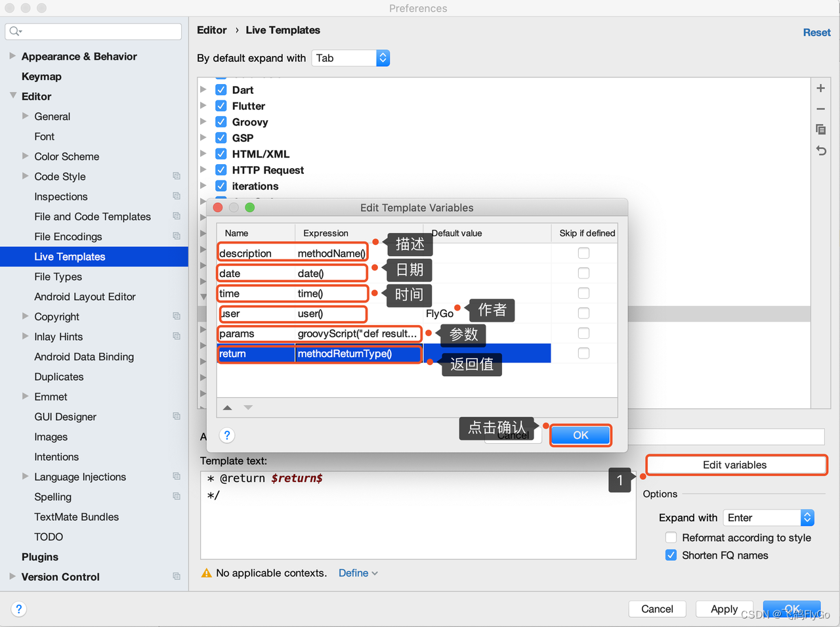
Task: Click the search magnifier in preferences search
Action: (15, 32)
